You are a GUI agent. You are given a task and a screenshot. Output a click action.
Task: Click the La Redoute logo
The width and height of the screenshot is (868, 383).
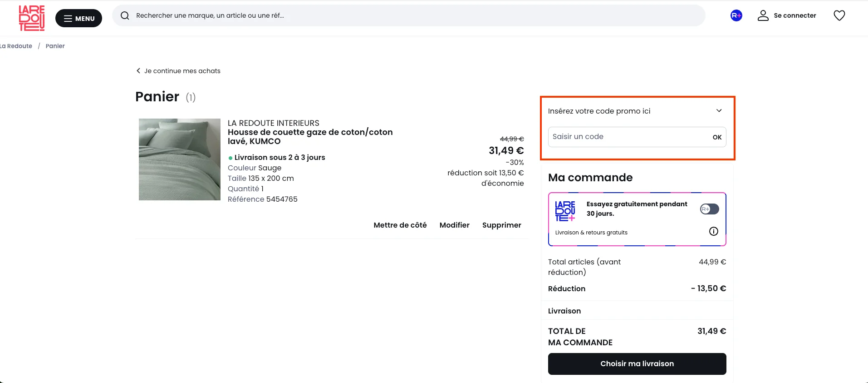pos(32,18)
